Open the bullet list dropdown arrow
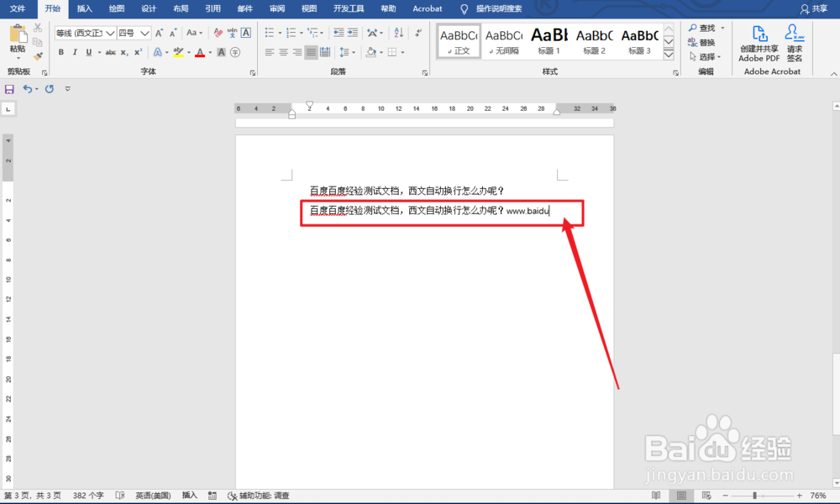This screenshot has height=504, width=840. [281, 34]
